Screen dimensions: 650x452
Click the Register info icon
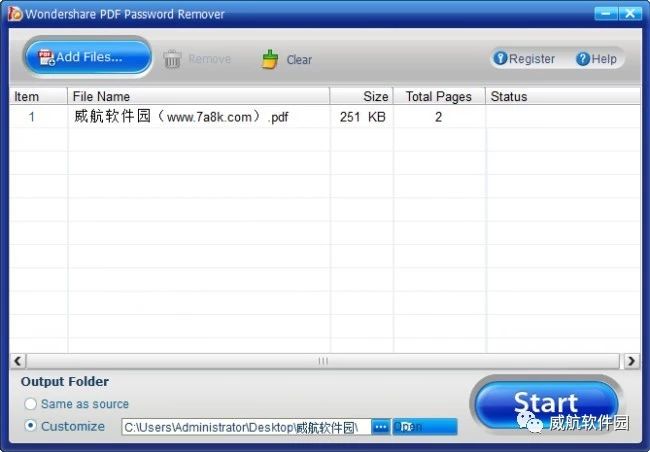click(500, 58)
